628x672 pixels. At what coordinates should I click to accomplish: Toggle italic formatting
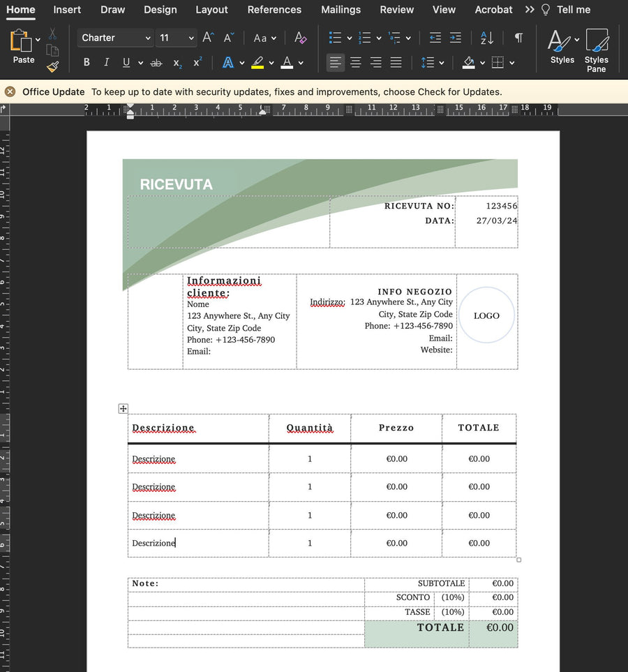[x=106, y=63]
